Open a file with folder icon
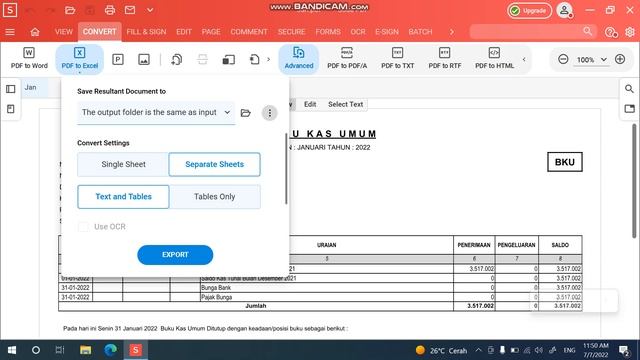640x360 pixels. coord(70,10)
